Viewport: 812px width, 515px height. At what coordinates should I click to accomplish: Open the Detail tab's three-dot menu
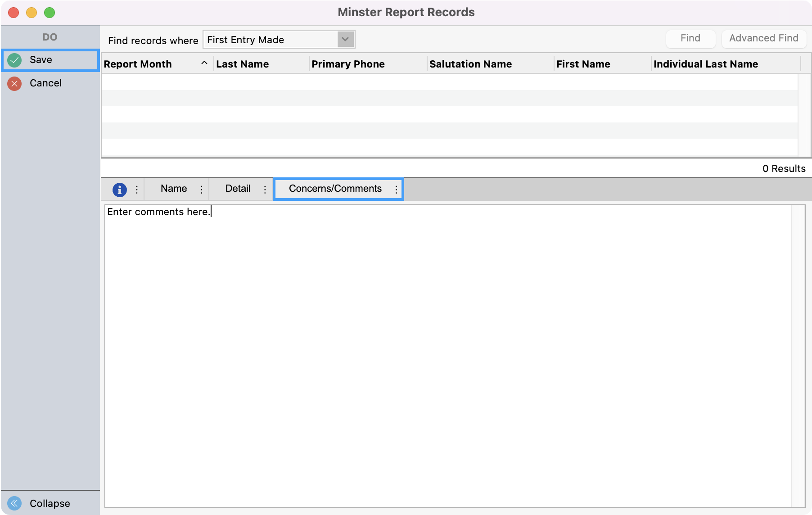point(265,189)
